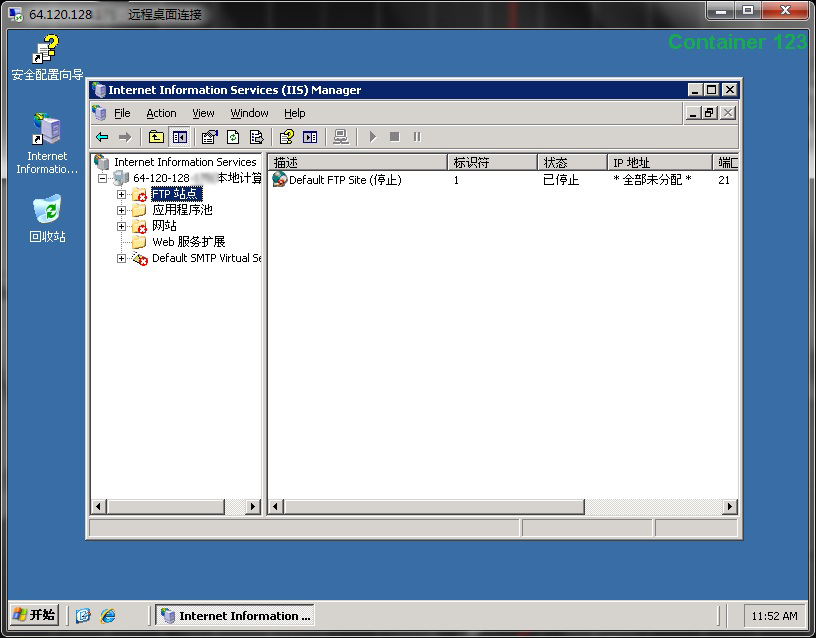Click right arrow of list horizontal scrollbar

[x=731, y=507]
